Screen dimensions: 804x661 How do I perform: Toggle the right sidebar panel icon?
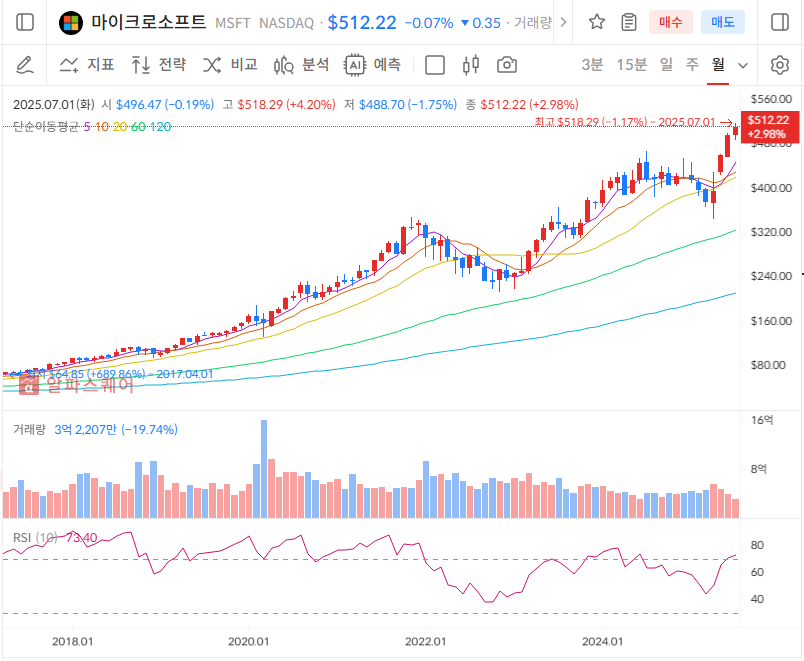point(779,22)
